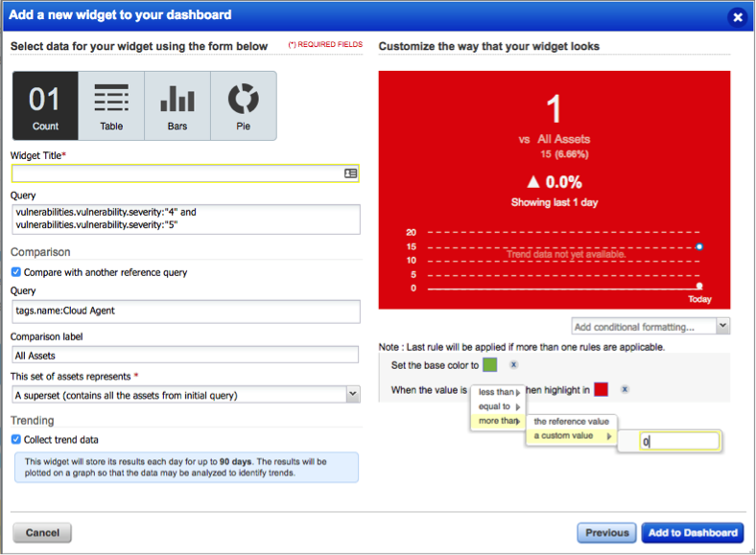
Task: Remove the highlight rule with red swatch
Action: pos(625,389)
